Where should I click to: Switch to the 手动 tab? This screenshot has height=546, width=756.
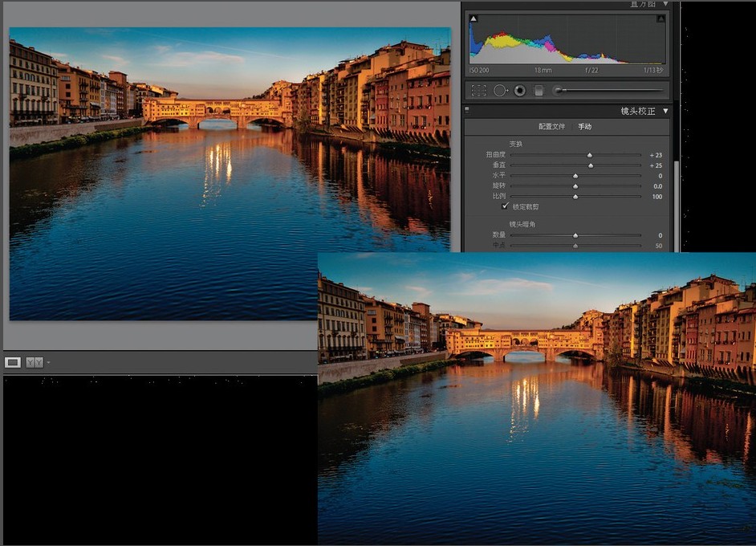point(585,126)
